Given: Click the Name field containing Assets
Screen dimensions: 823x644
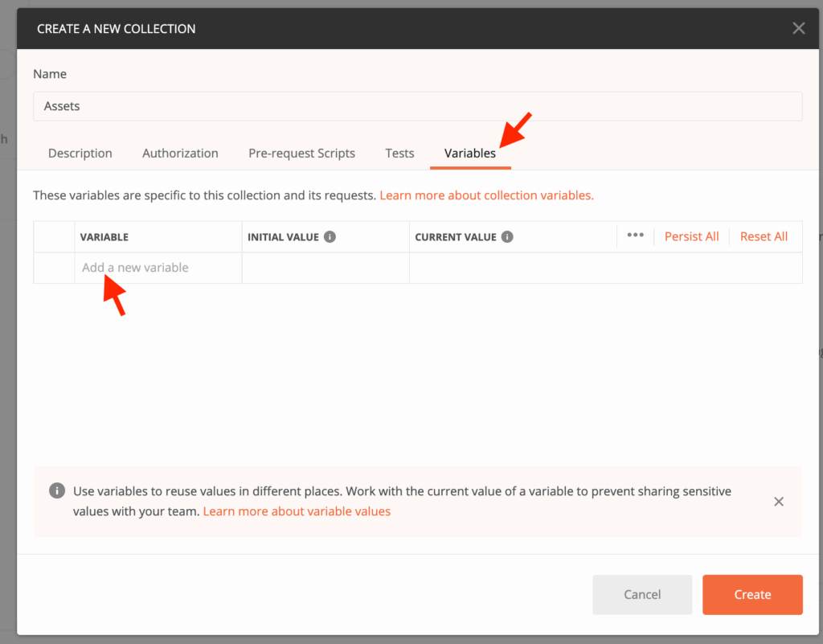Looking at the screenshot, I should 418,105.
